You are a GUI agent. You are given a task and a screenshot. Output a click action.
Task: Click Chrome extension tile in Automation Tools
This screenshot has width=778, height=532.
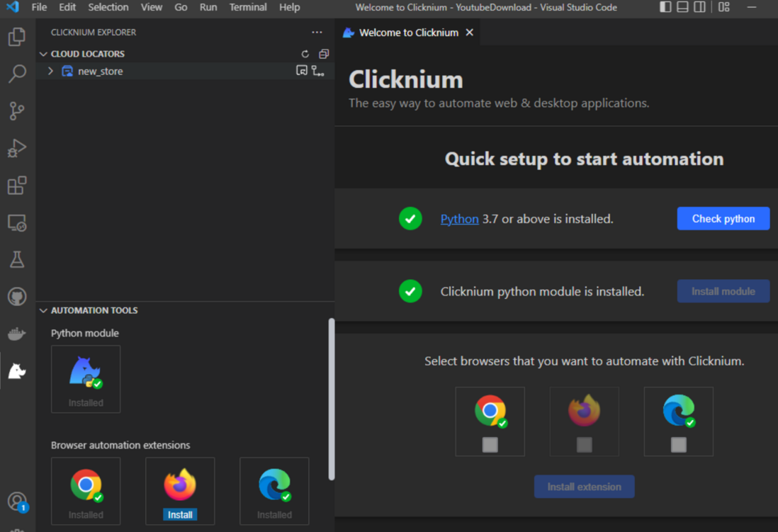[86, 492]
